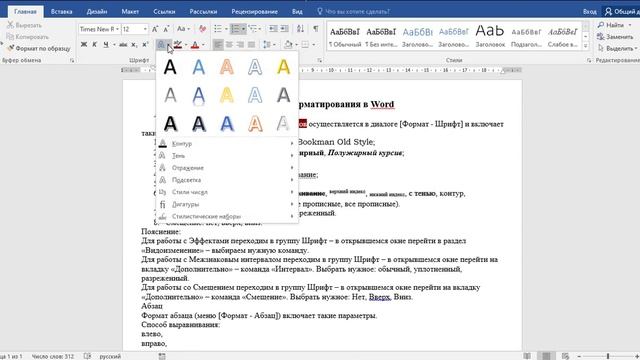Click the bullet list icon
Viewport: 640px width, 360px height.
pos(218,29)
